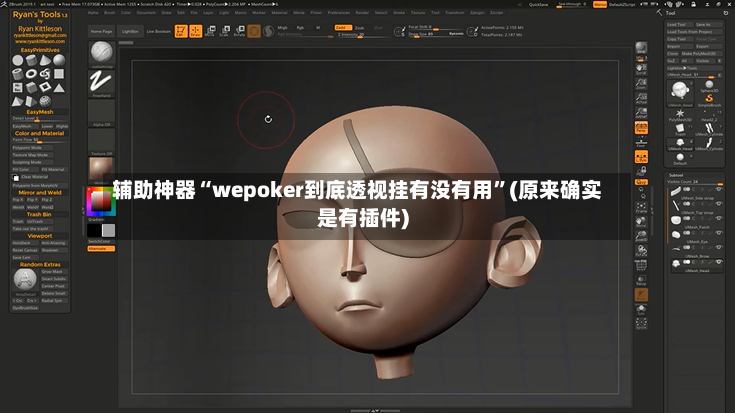Adjust the Draw Size slider
Viewport: 735px width, 413px height.
point(436,34)
